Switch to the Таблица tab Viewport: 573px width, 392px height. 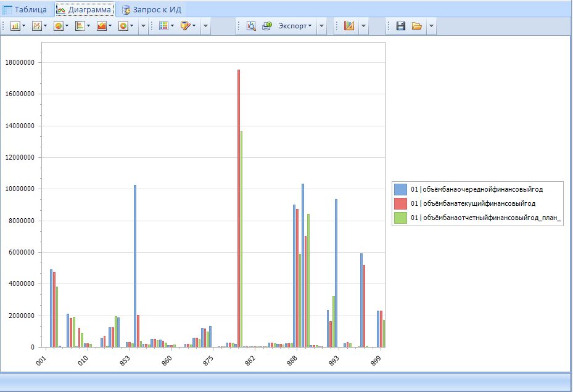(25, 9)
